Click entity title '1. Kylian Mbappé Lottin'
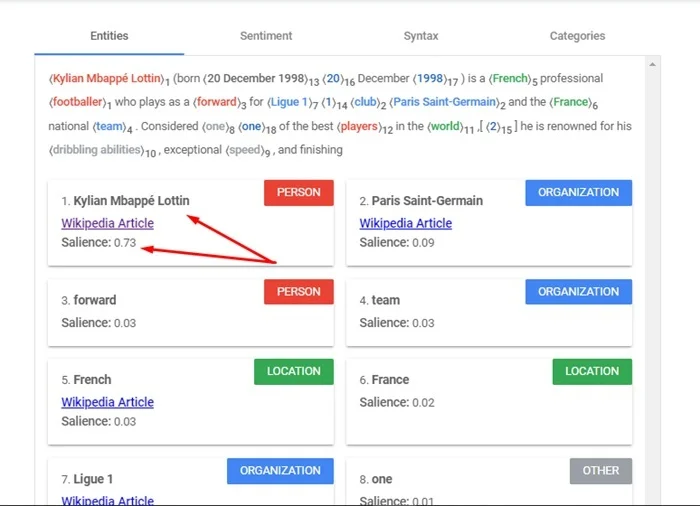Screen dimensions: 700x506 click(x=125, y=201)
